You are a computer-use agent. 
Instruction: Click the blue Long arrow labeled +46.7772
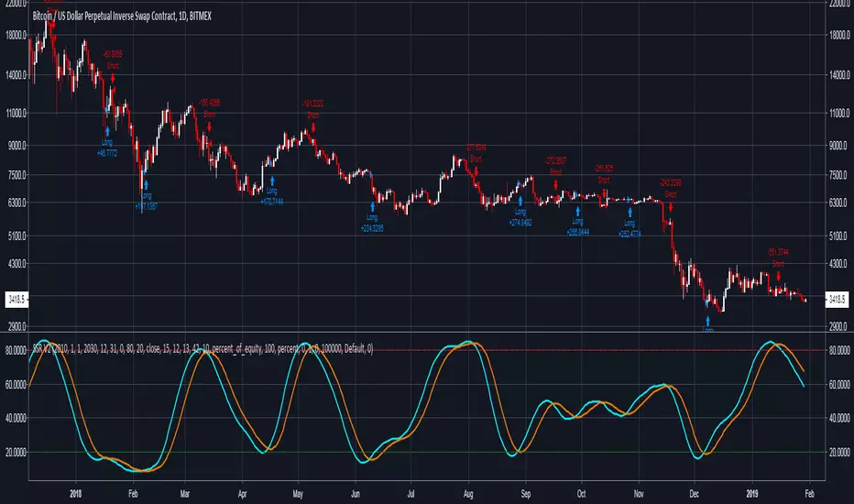[x=107, y=132]
